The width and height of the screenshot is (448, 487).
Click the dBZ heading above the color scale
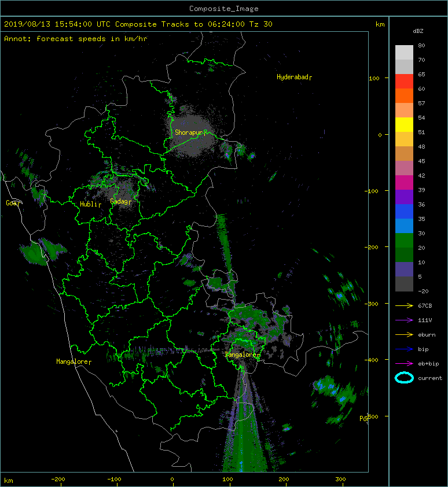(x=418, y=31)
